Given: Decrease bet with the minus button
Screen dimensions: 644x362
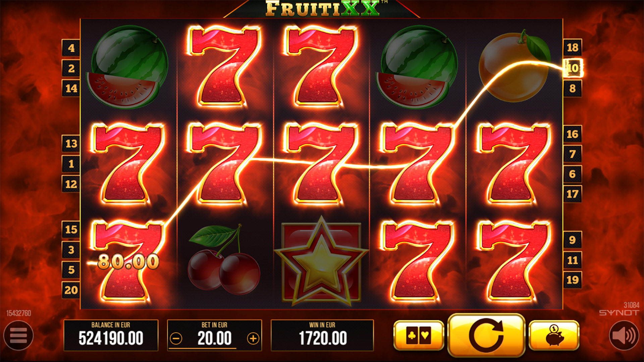Looking at the screenshot, I should coord(176,339).
